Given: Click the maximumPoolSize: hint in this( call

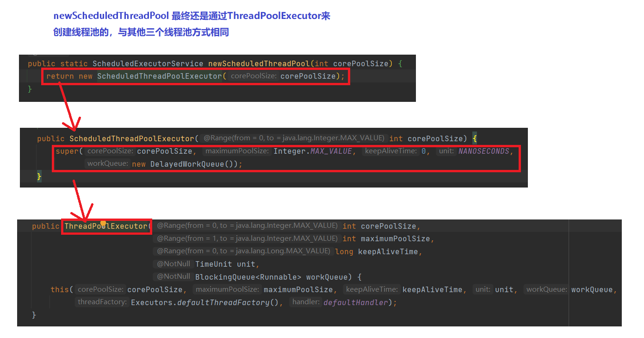Looking at the screenshot, I should [227, 289].
